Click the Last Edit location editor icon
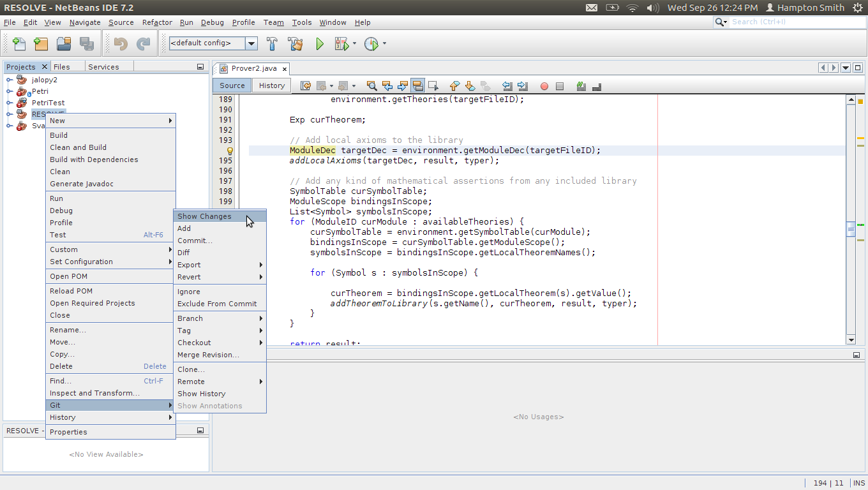The height and width of the screenshot is (490, 868). click(x=306, y=85)
